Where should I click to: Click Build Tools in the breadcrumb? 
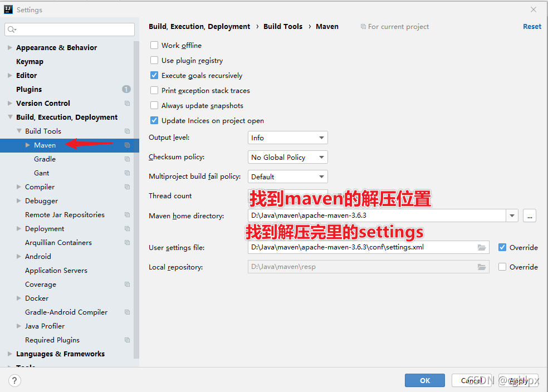283,27
